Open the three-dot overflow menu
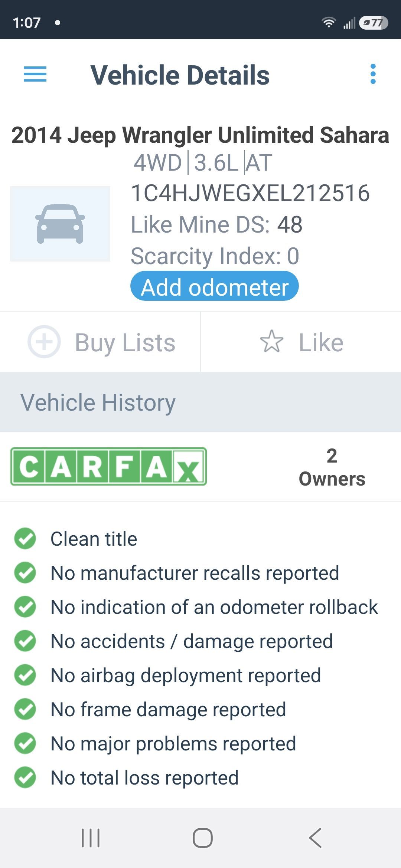Image resolution: width=401 pixels, height=868 pixels. (x=373, y=74)
